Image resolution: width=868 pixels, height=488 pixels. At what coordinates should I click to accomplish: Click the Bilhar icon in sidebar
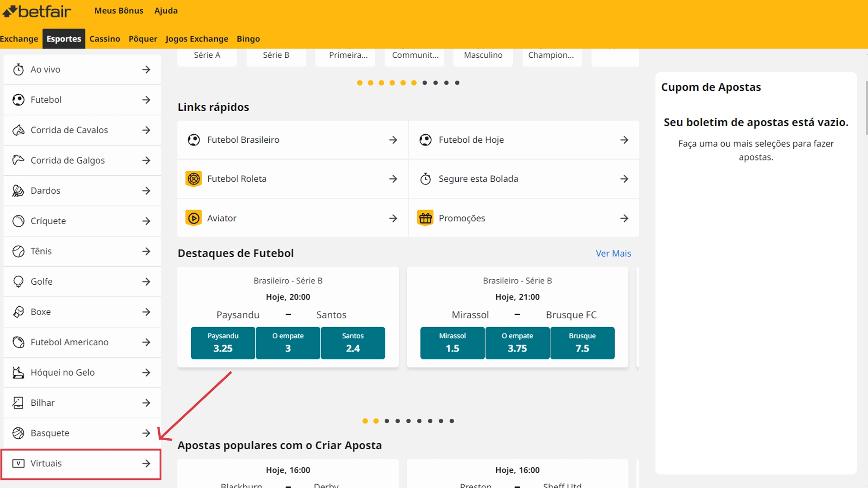click(x=18, y=403)
